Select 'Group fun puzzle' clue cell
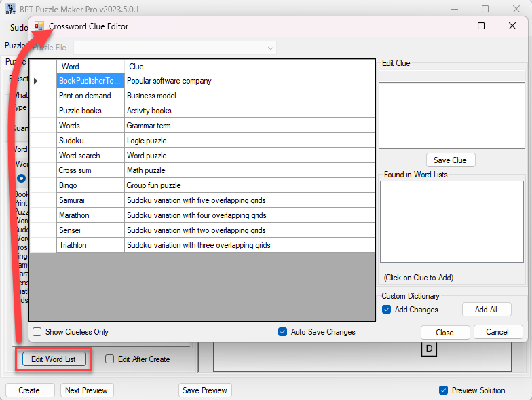This screenshot has width=532, height=400. point(250,185)
